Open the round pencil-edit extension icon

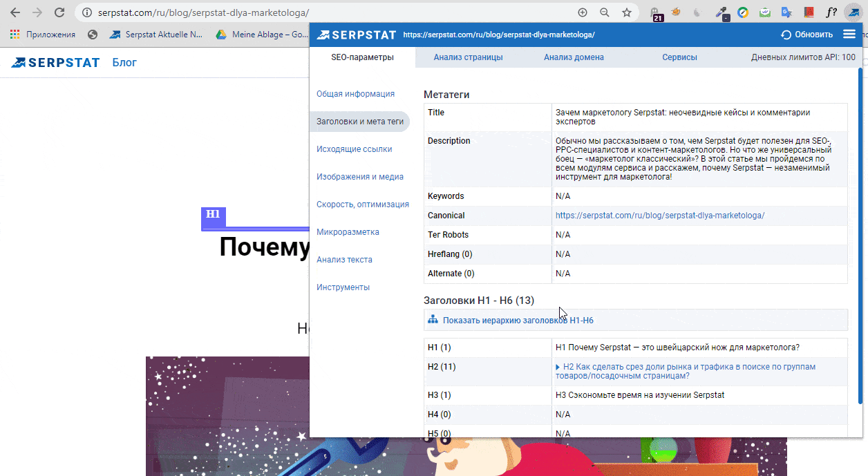(743, 12)
